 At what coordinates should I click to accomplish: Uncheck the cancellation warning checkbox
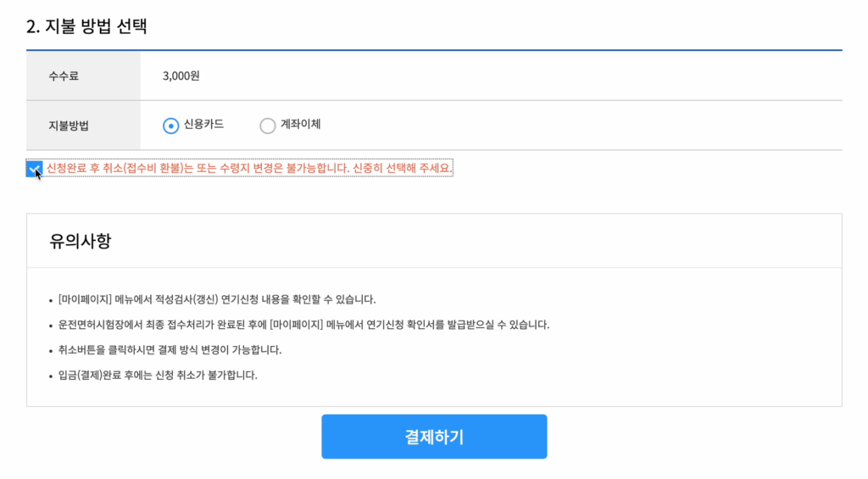tap(34, 169)
